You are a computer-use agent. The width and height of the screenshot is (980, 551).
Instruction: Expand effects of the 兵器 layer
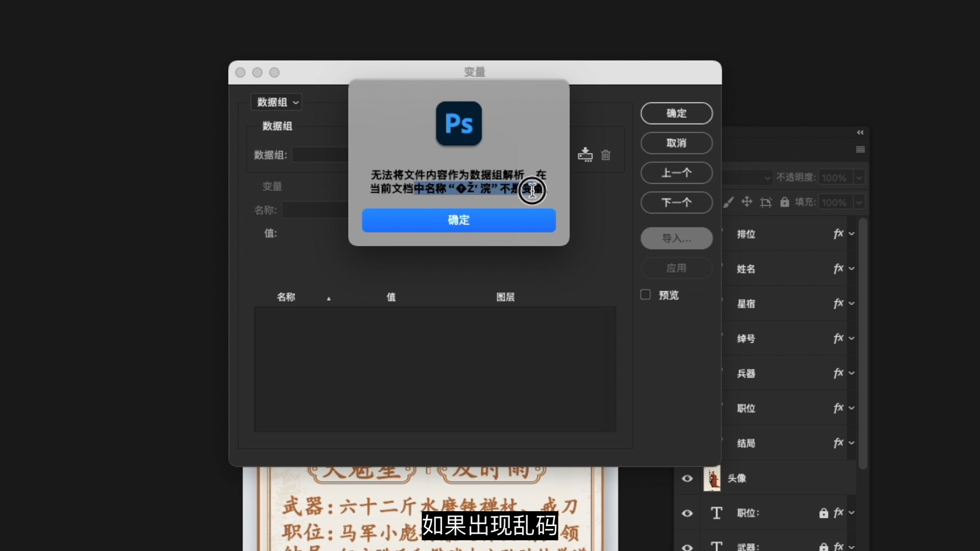[x=851, y=373]
